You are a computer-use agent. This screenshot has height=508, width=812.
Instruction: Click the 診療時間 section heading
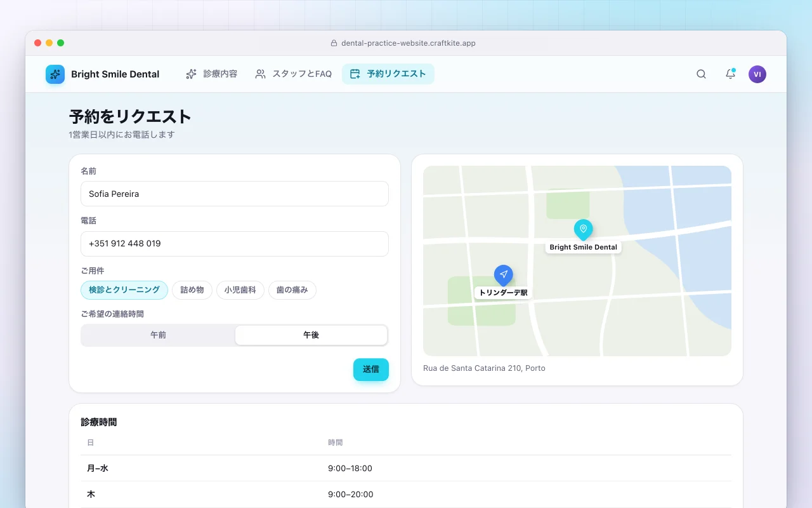(x=99, y=422)
